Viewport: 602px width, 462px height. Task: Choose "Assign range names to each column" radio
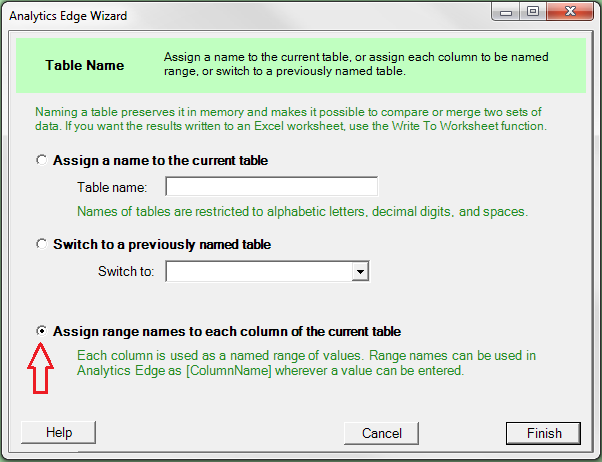tap(41, 331)
